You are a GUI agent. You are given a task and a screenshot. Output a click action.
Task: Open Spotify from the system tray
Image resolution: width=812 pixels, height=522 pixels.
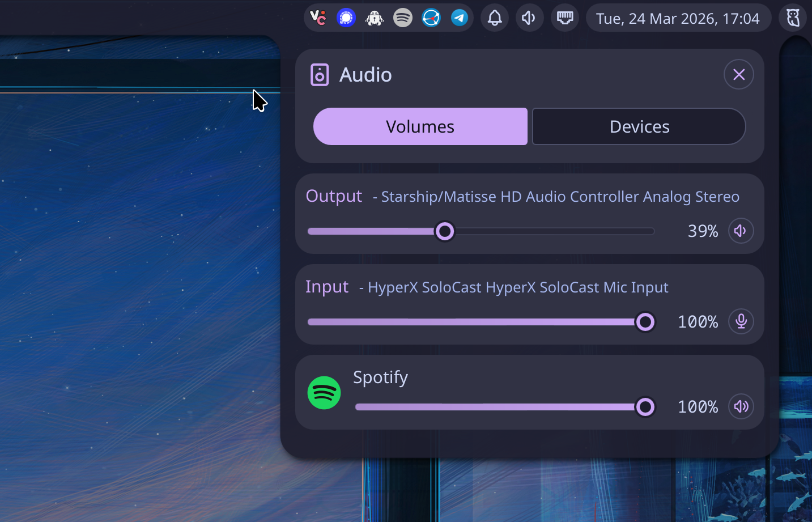(x=402, y=18)
